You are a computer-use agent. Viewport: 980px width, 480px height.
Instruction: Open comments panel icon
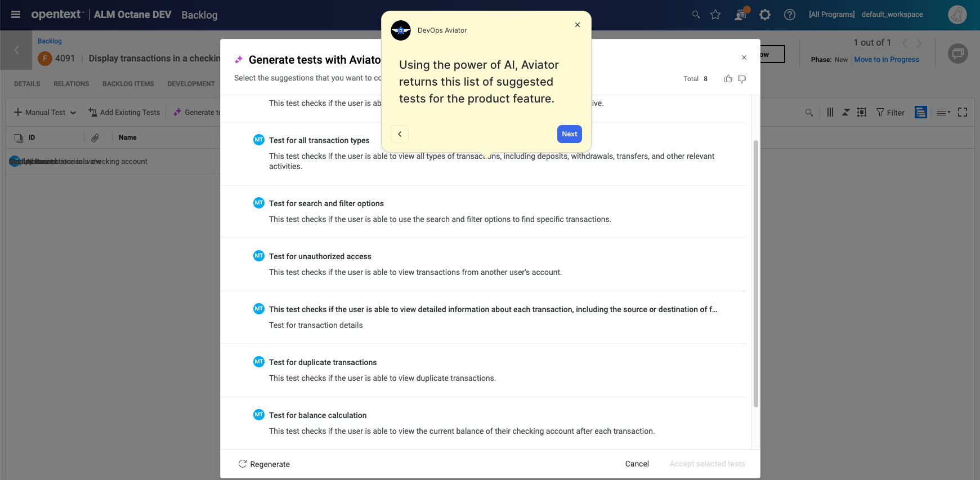coord(957,54)
